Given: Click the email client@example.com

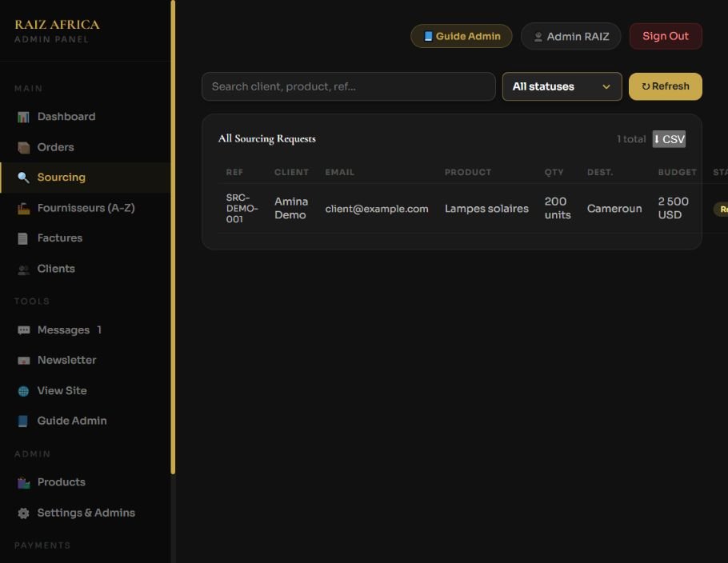Looking at the screenshot, I should tap(377, 209).
